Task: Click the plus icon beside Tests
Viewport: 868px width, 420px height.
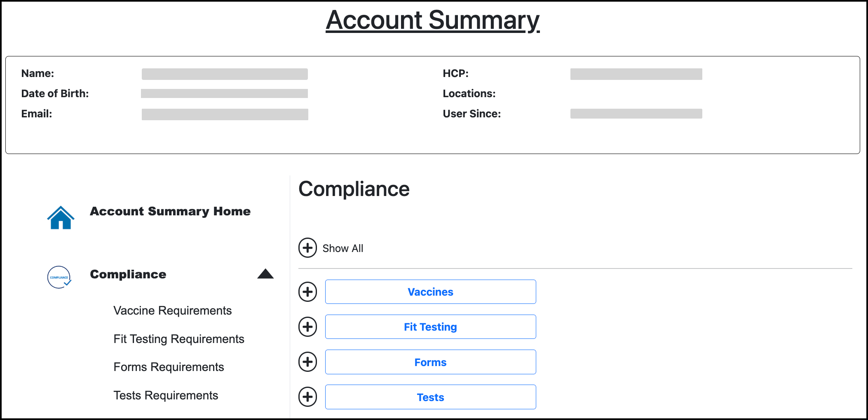Action: pos(307,397)
